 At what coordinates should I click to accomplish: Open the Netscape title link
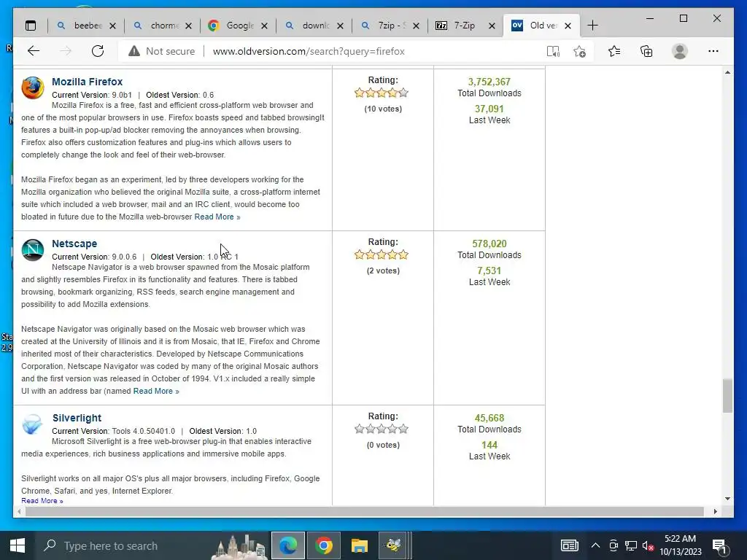[74, 244]
